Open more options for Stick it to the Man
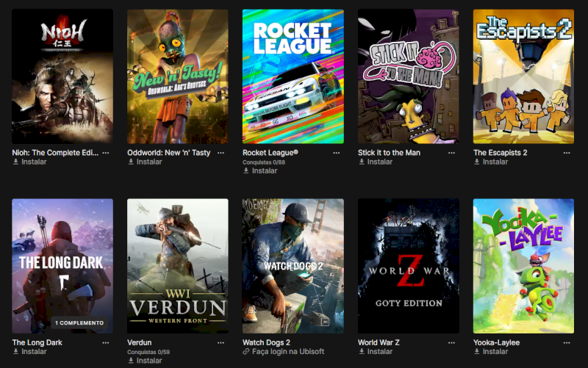Screen dimensions: 588x368 click(x=451, y=153)
